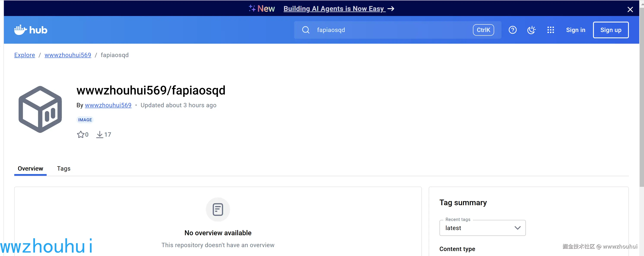
Task: Click the 'Content type' label
Action: click(x=457, y=249)
